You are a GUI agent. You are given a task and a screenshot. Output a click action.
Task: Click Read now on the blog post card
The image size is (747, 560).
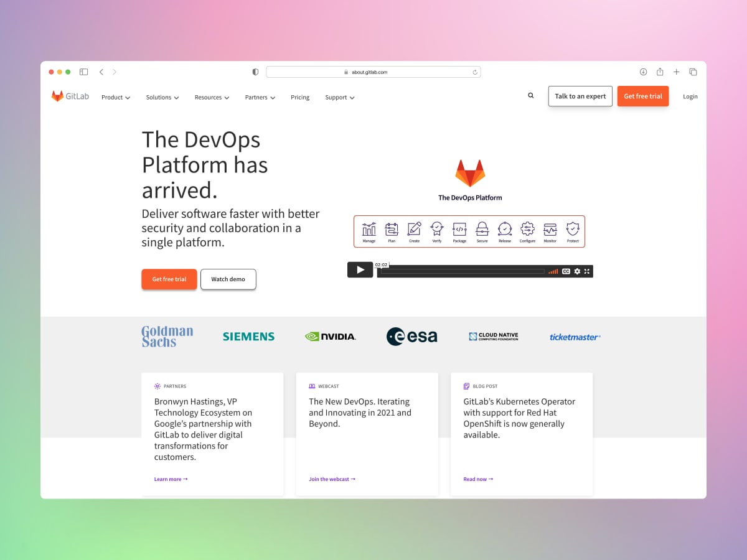(x=479, y=479)
